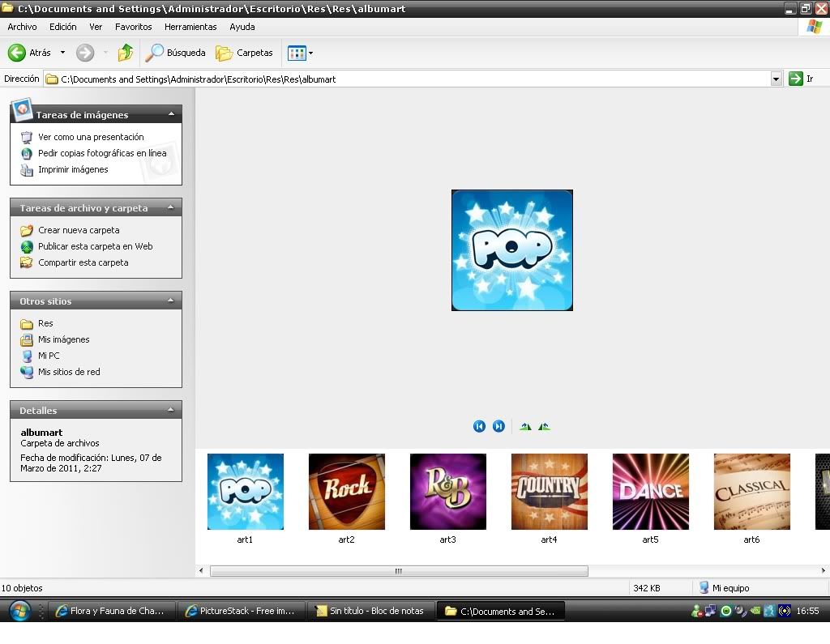Image resolution: width=830 pixels, height=644 pixels.
Task: Collapse the Detalles panel
Action: (x=171, y=410)
